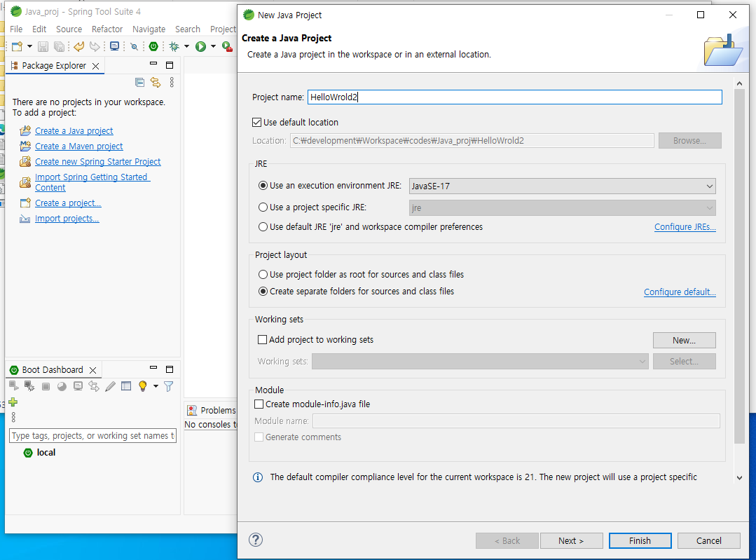Viewport: 756px width, 560px height.
Task: Click Boot Dashboard properties table icon
Action: coord(126,386)
